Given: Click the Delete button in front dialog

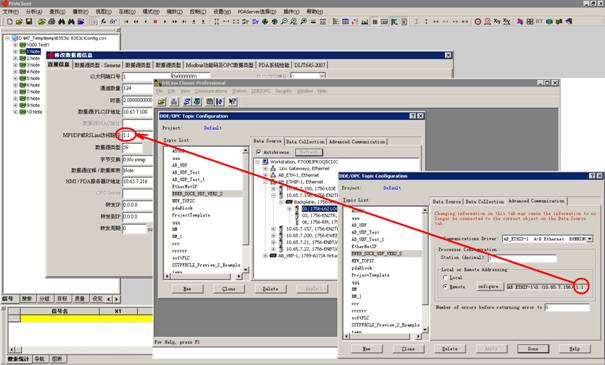Looking at the screenshot, I should (450, 348).
